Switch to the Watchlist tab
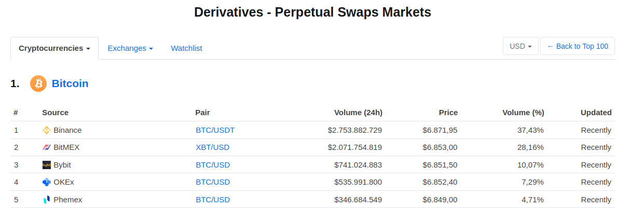 186,48
